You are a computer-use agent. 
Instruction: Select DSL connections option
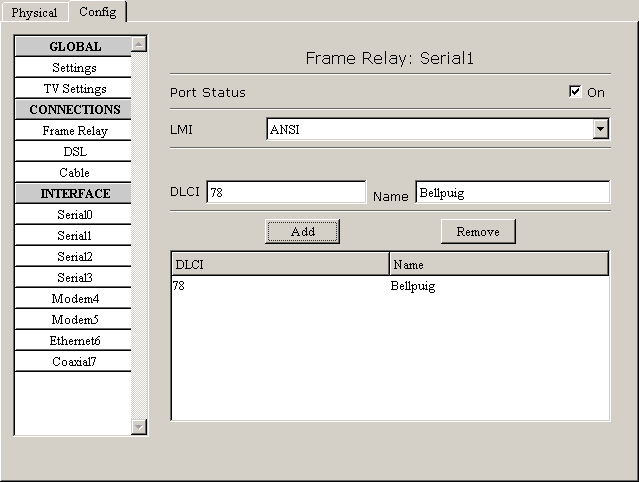coord(74,152)
